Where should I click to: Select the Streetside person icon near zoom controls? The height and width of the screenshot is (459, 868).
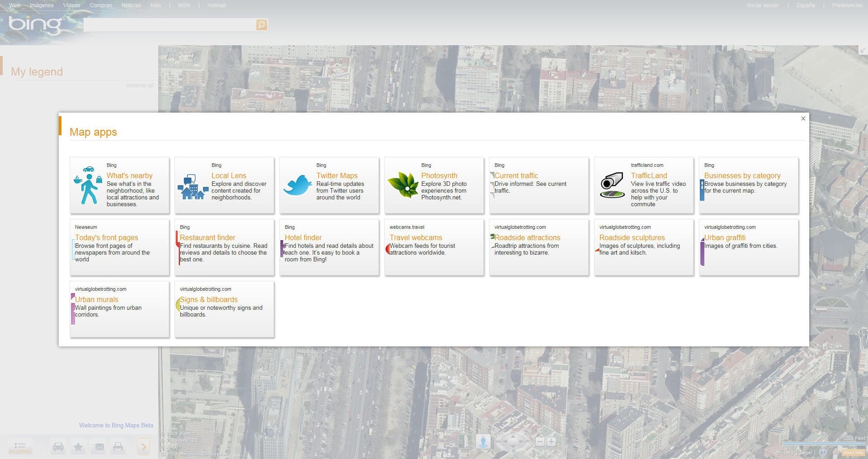pyautogui.click(x=483, y=442)
